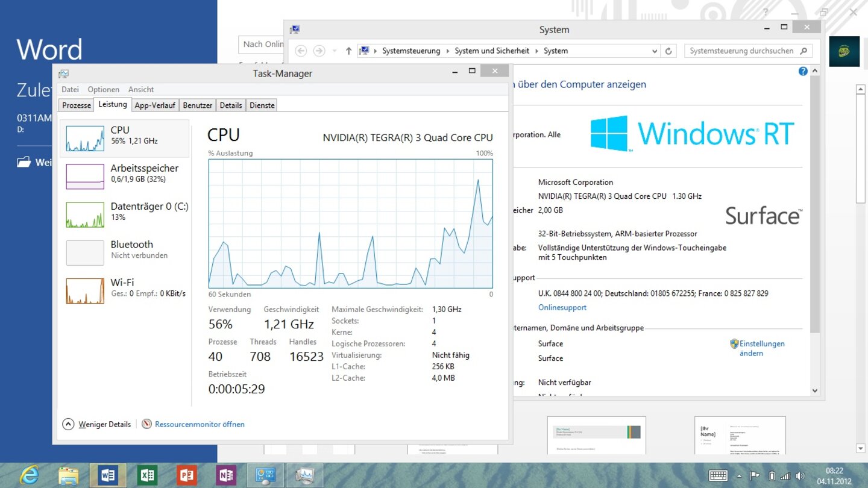The height and width of the screenshot is (488, 868).
Task: Click Systemsteuerung in the breadcrumb path
Action: [x=411, y=51]
